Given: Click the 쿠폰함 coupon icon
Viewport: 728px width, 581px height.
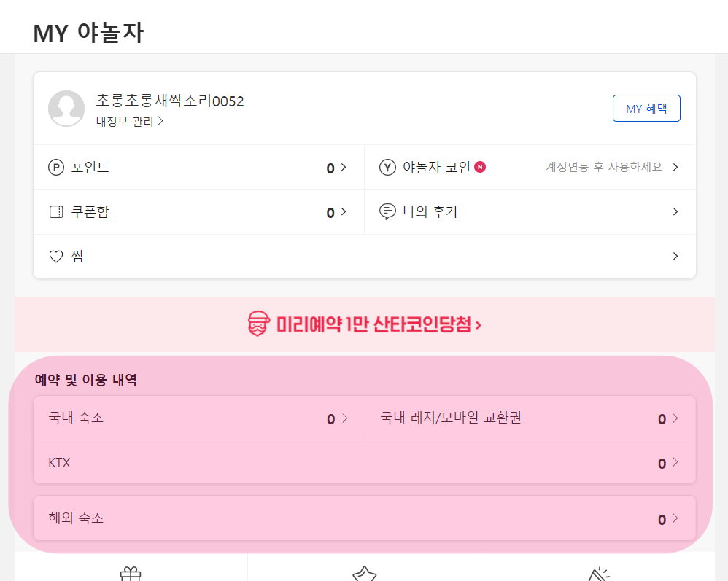Looking at the screenshot, I should (x=56, y=212).
